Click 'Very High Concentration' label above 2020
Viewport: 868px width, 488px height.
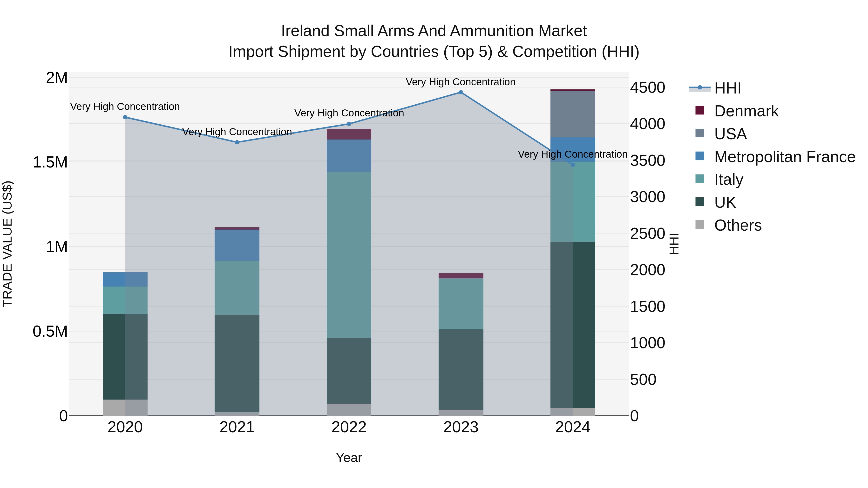pos(125,107)
